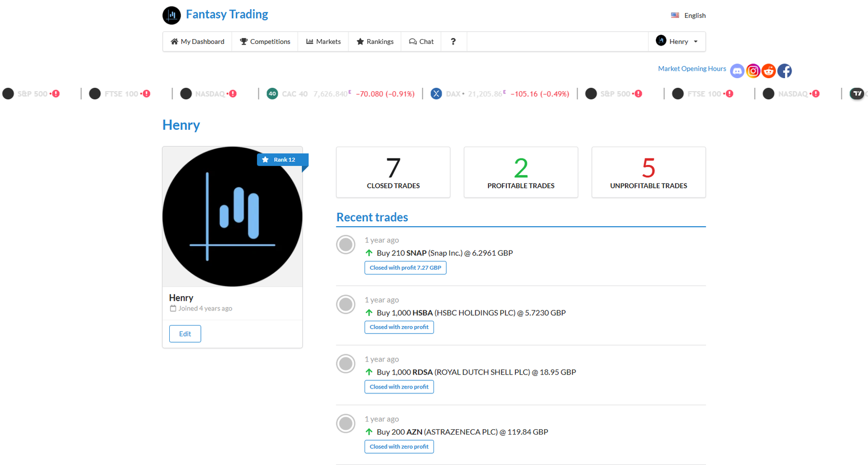Screen dimensions: 868x465
Task: Open the Reddit social icon
Action: [769, 71]
